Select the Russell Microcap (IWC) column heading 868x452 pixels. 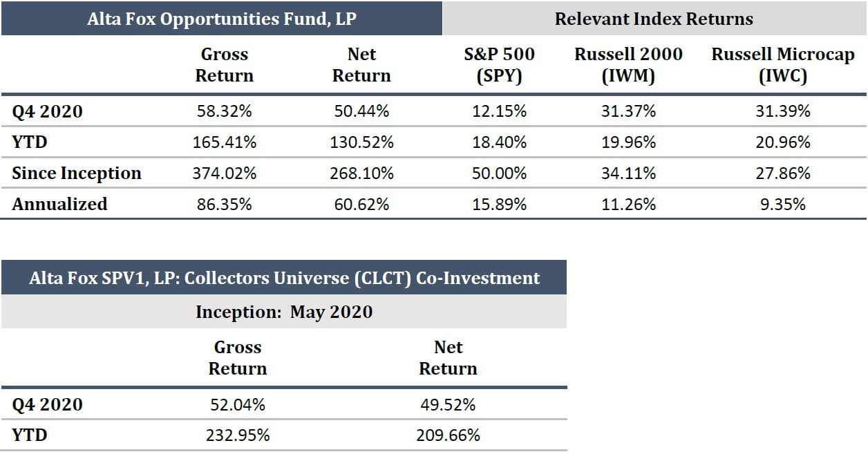(x=783, y=65)
